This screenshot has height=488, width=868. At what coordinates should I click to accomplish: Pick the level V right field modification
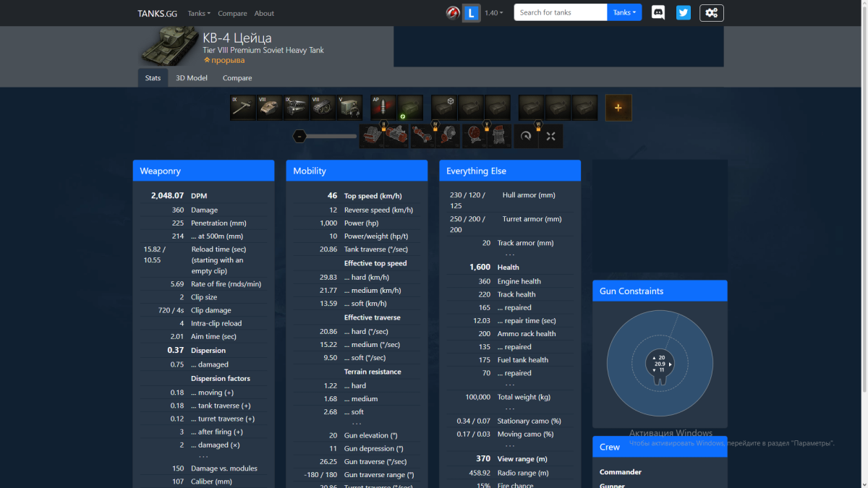coord(499,136)
